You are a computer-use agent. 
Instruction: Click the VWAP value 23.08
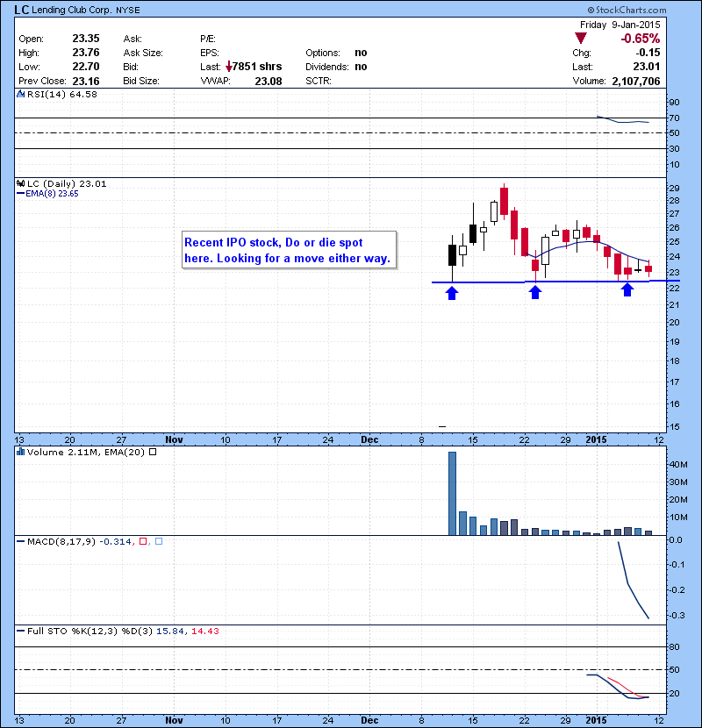269,82
